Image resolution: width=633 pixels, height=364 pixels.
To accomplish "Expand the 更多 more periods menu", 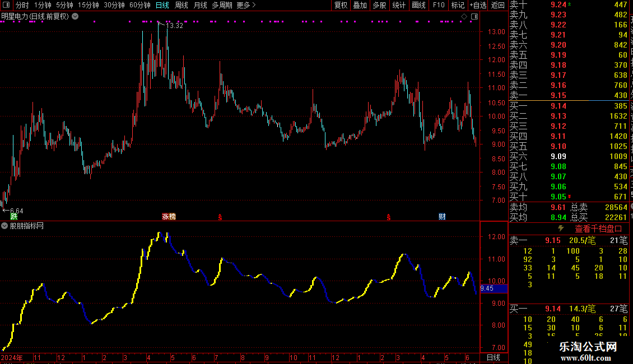I will (x=246, y=5).
